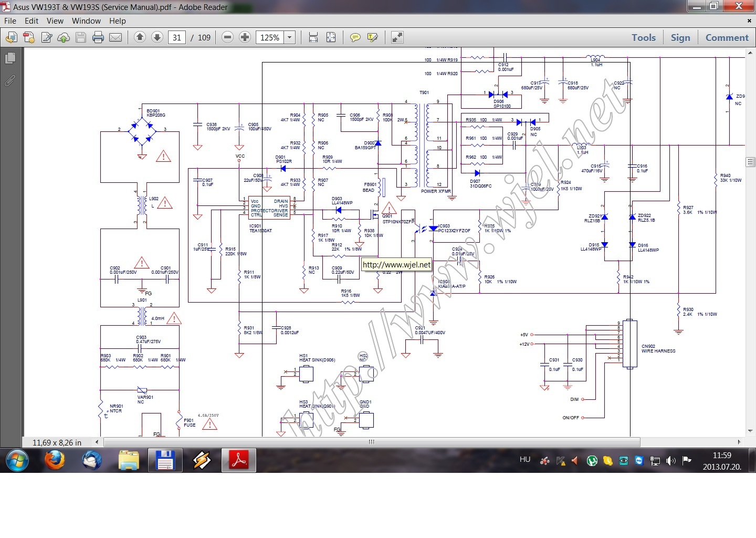The image size is (756, 538).
Task: Open Windows Explorer folder on taskbar
Action: (x=129, y=461)
